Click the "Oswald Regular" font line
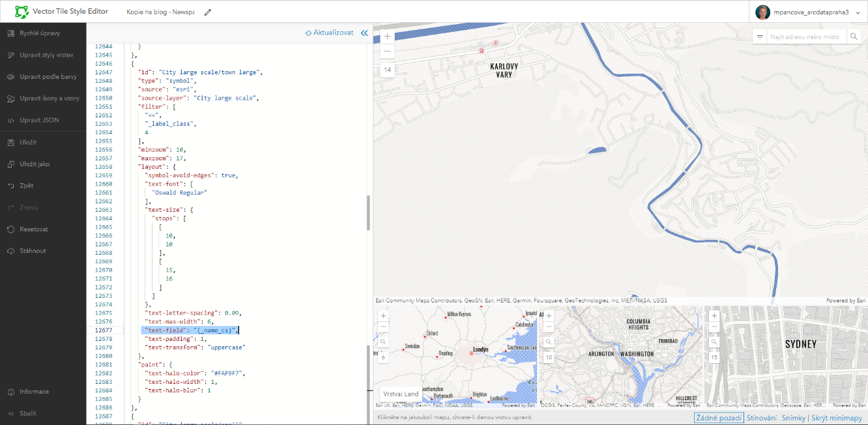This screenshot has height=425, width=868. [x=179, y=193]
